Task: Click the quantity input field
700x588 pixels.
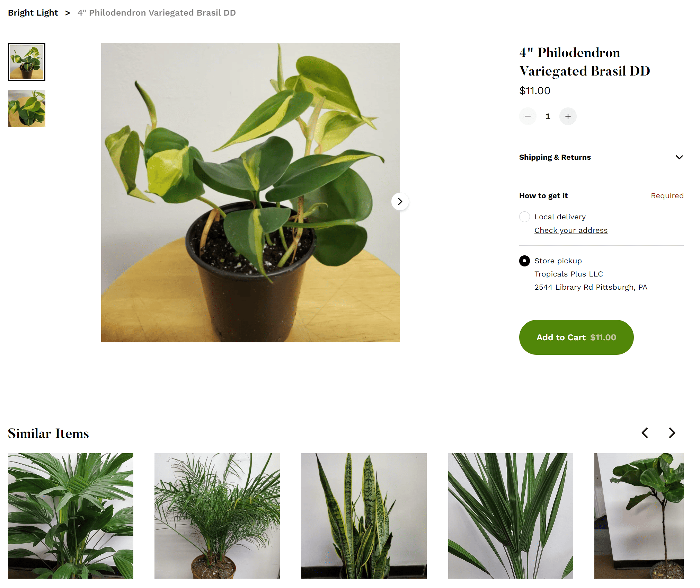Action: (548, 116)
